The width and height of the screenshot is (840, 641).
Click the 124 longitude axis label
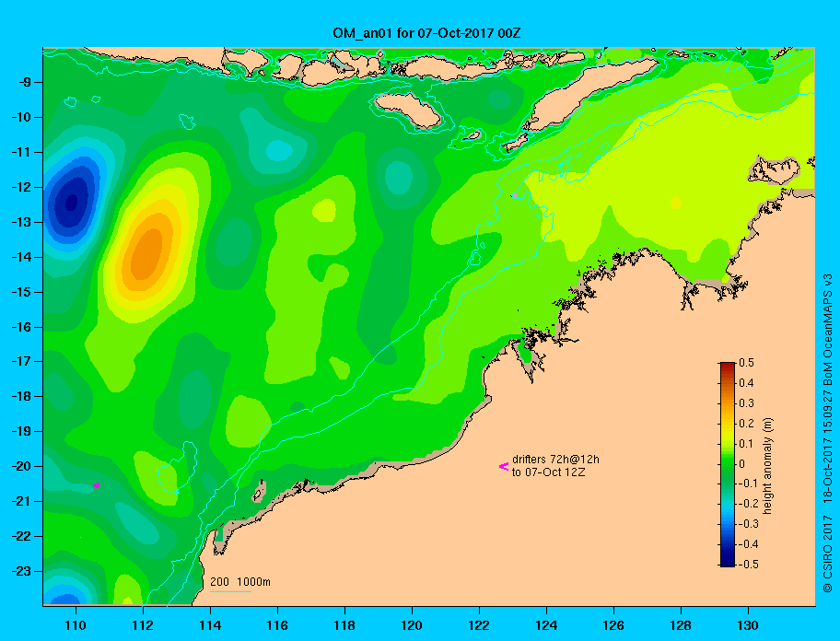[546, 625]
